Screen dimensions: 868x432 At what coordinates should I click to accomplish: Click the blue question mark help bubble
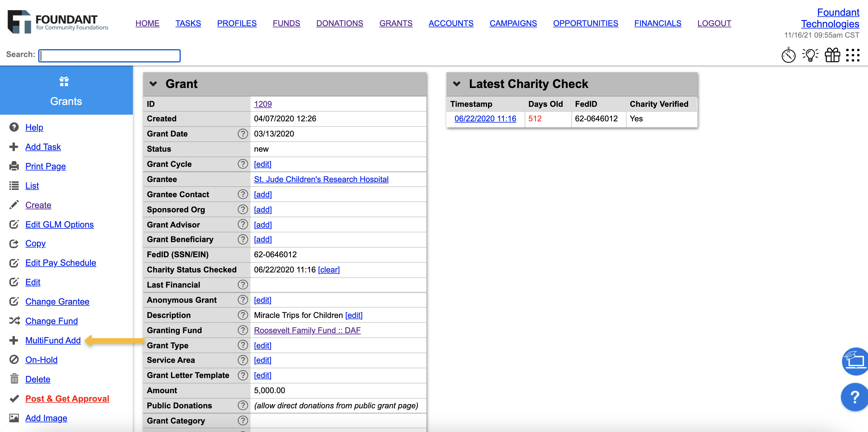(855, 397)
